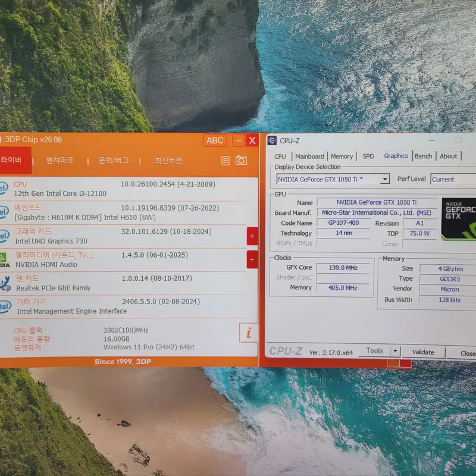
Task: Open the Perf Level Current dropdown
Action: [453, 179]
